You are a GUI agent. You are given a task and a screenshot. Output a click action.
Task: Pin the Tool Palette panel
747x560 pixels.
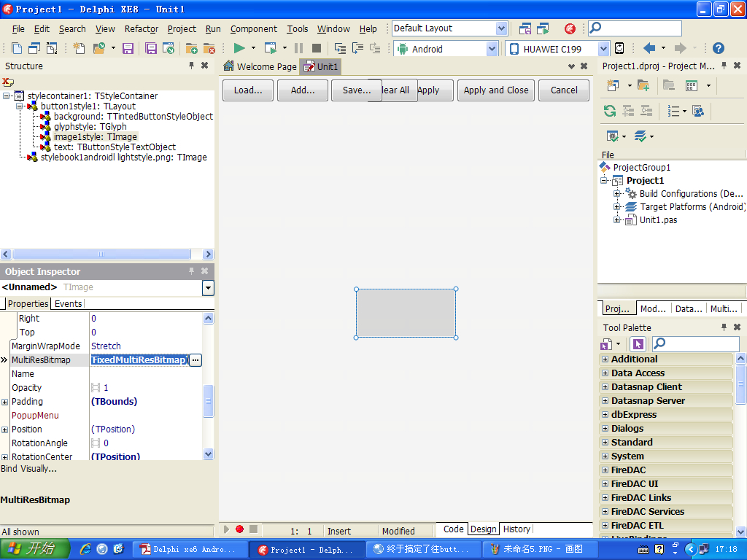click(724, 327)
